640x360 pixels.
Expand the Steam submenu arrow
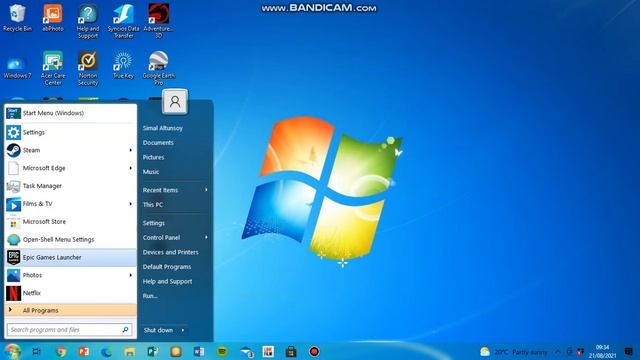click(131, 150)
